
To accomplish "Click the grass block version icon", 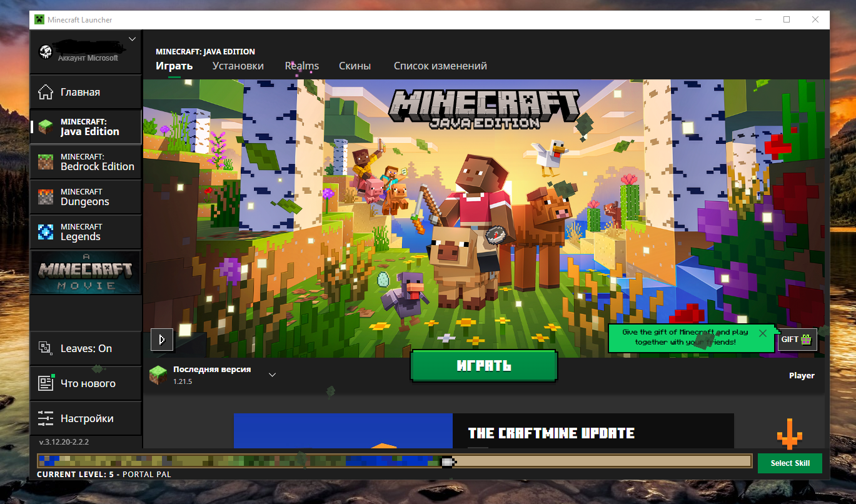I will point(158,375).
